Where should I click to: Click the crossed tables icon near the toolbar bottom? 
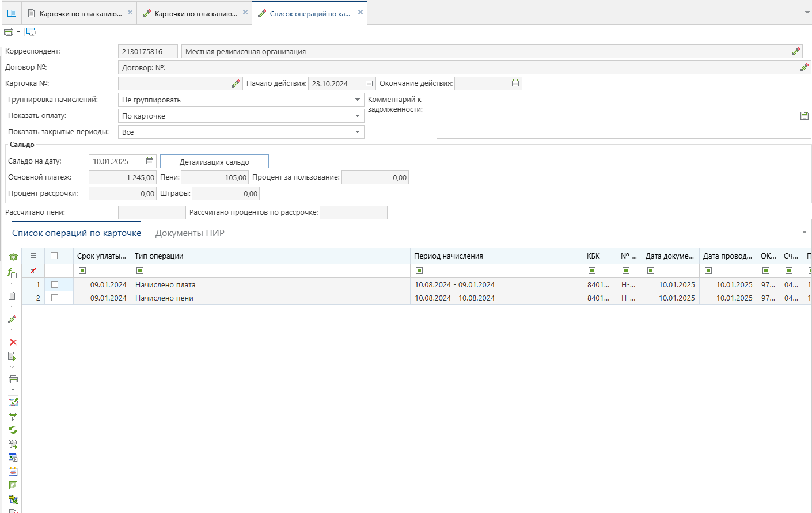coord(13,499)
